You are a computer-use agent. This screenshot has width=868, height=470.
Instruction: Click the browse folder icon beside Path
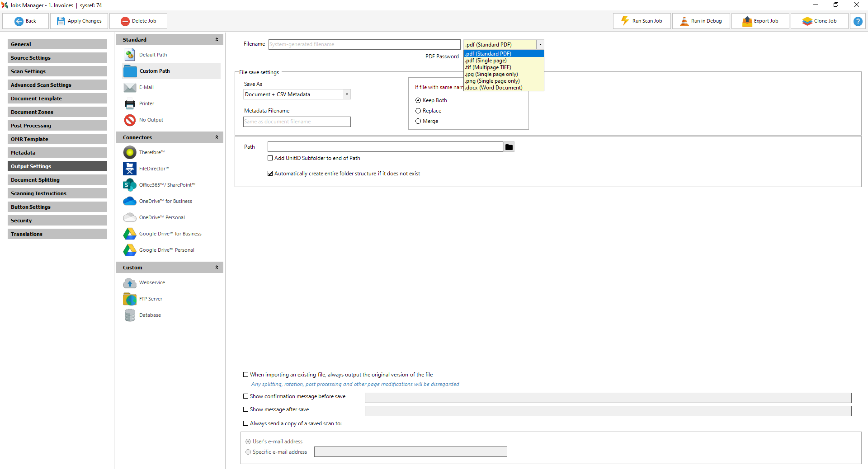(x=509, y=147)
